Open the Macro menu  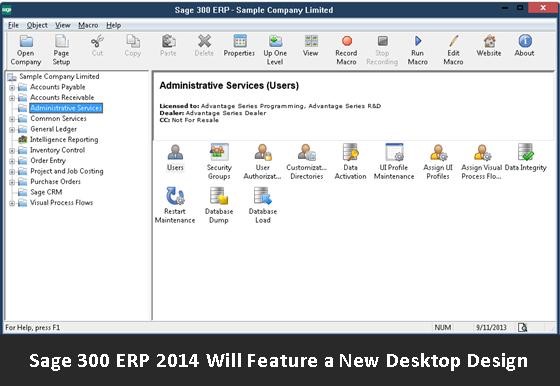pyautogui.click(x=88, y=25)
